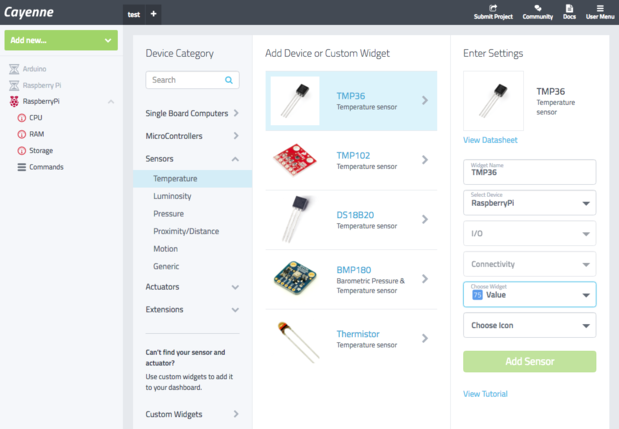The height and width of the screenshot is (429, 619).
Task: Open the Submit Project icon
Action: pyautogui.click(x=493, y=8)
